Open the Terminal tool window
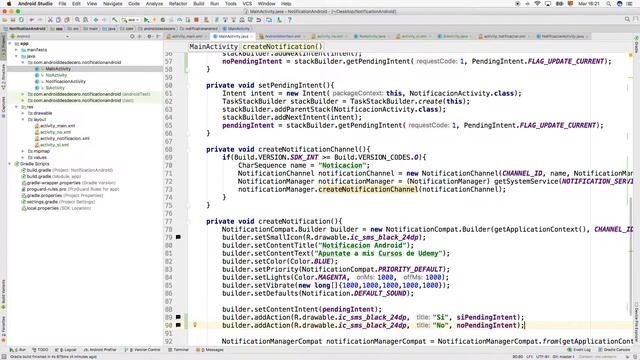Viewport: 640px width, 360px height. click(x=178, y=350)
